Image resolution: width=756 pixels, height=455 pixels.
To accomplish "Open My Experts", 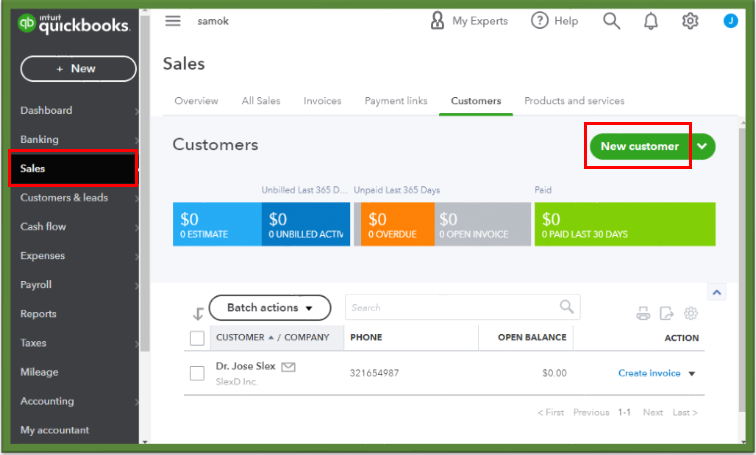I will pos(469,21).
